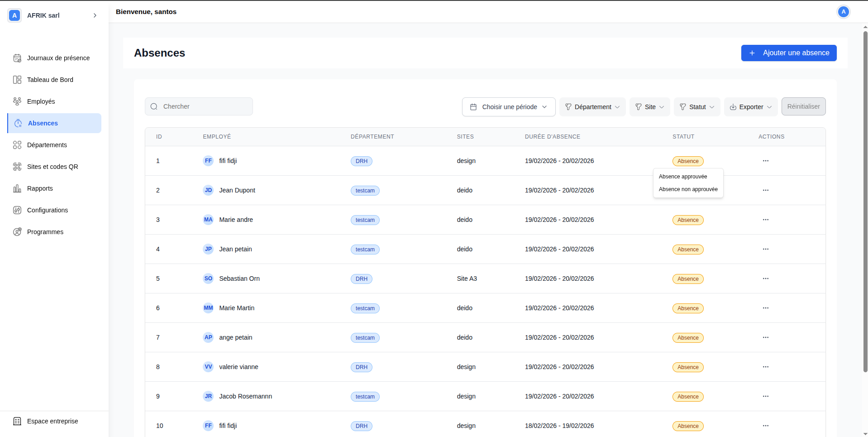Open actions menu for Sebastian Orn row
Screen dimensions: 868x437
765,279
